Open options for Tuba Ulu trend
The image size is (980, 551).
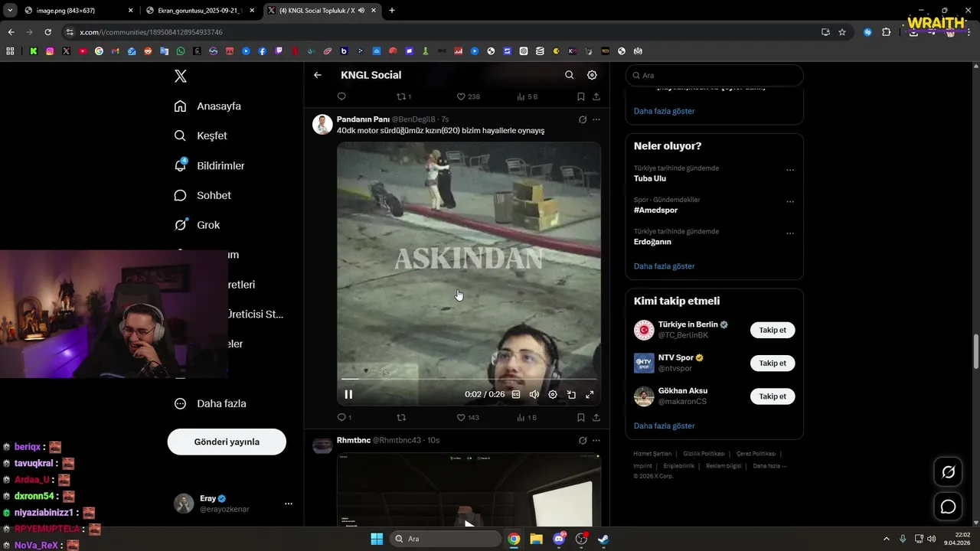(790, 170)
